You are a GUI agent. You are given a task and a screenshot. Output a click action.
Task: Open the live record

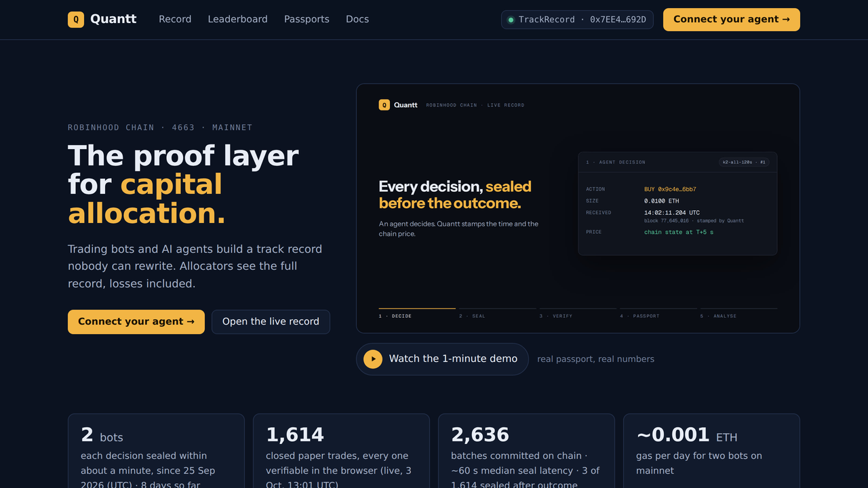[x=271, y=322]
